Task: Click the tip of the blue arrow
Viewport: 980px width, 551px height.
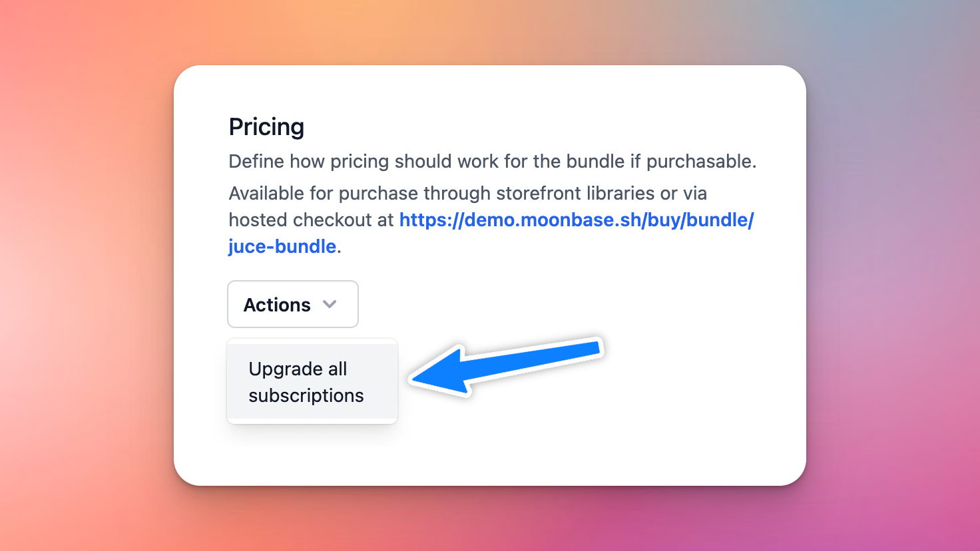Action: point(417,379)
